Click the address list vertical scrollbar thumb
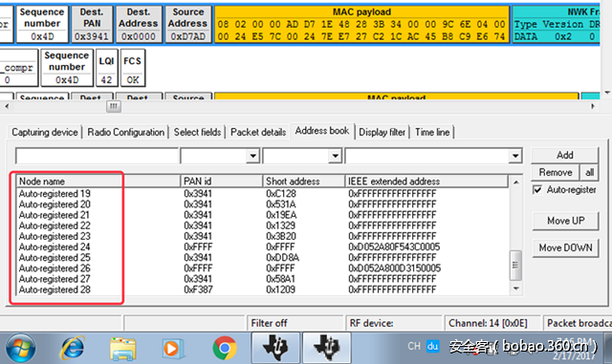The width and height of the screenshot is (612, 364). (x=515, y=266)
